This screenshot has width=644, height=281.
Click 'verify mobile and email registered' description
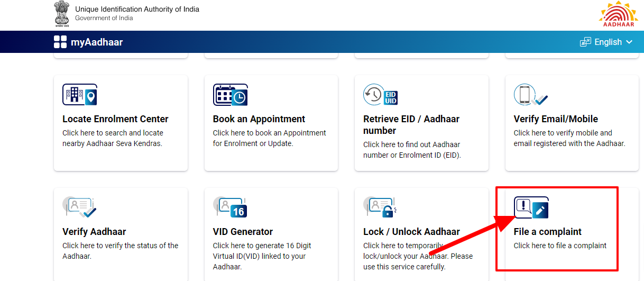tap(569, 138)
